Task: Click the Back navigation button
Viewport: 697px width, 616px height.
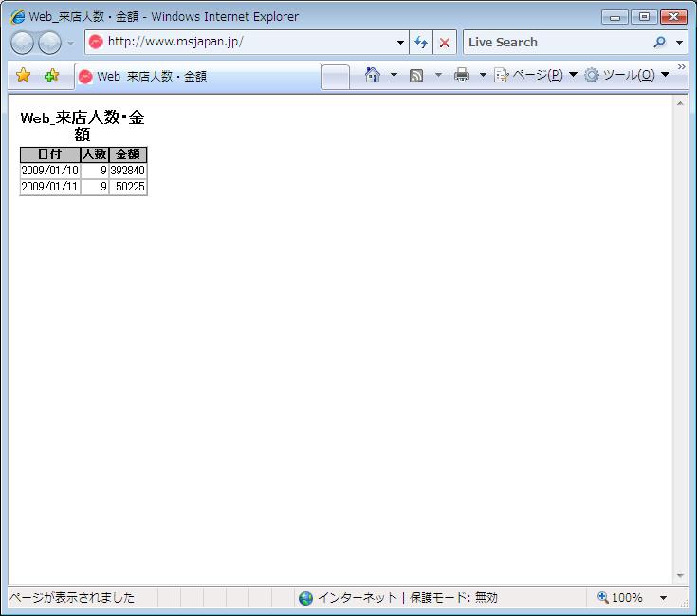Action: (22, 43)
